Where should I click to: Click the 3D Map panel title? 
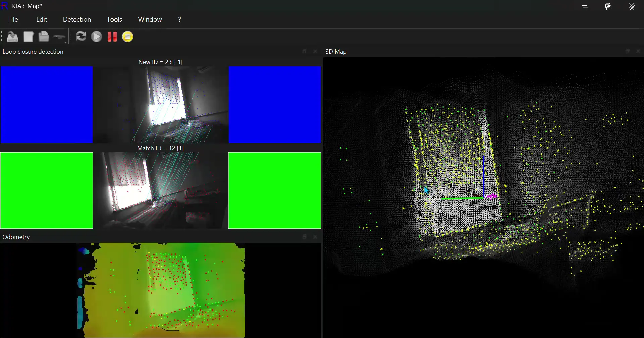[336, 52]
